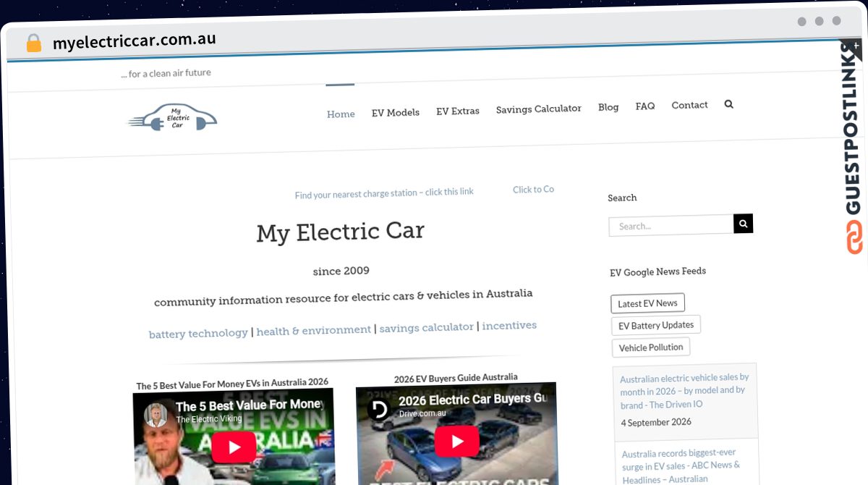868x485 pixels.
Task: Click the My Electric Car logo
Action: pyautogui.click(x=173, y=118)
